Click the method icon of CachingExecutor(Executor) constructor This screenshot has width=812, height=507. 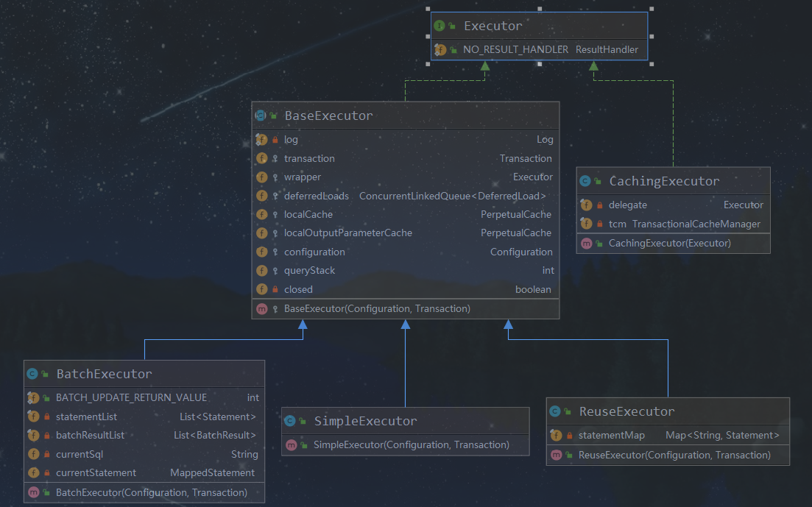click(x=586, y=243)
